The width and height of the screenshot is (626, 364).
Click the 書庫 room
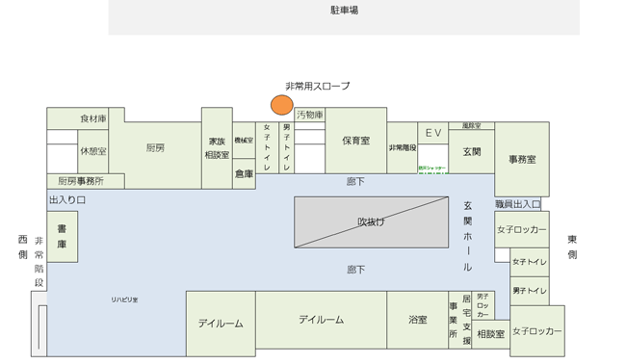pyautogui.click(x=62, y=237)
